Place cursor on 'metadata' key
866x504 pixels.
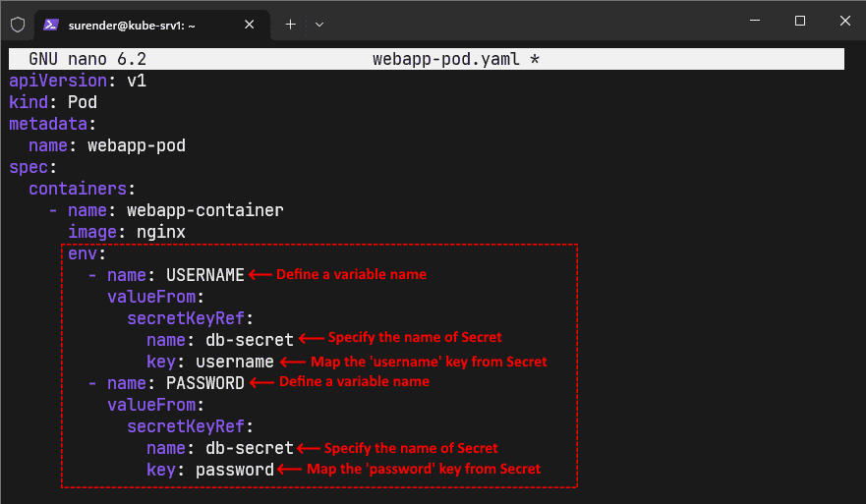[x=48, y=124]
